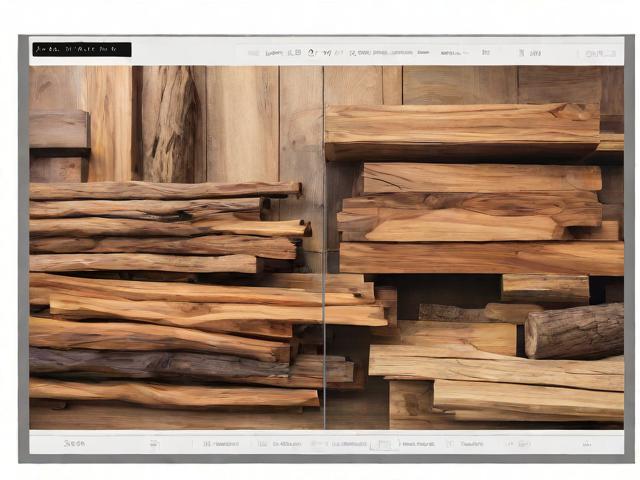
Task: Click the grid icon in the top toolbar
Action: pyautogui.click(x=294, y=52)
